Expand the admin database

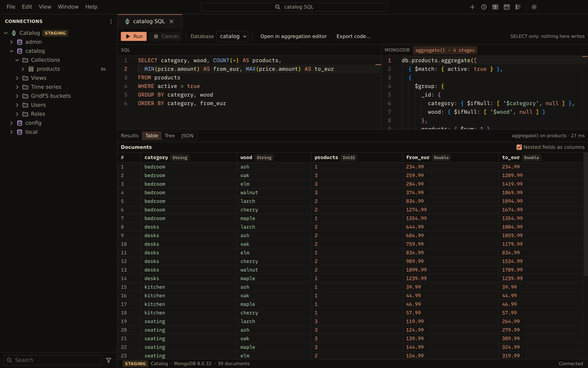pos(11,42)
